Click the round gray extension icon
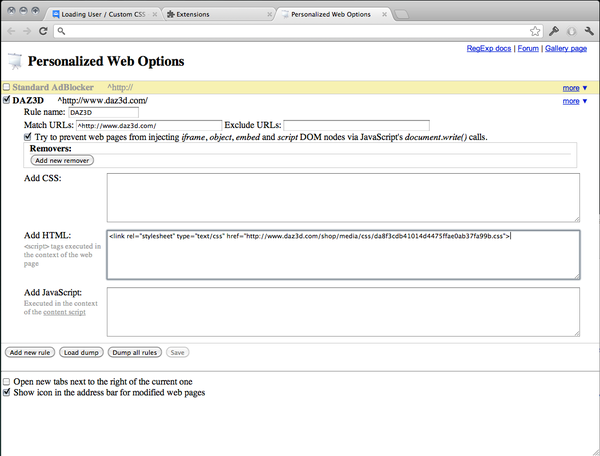This screenshot has width=600, height=456. (x=571, y=31)
